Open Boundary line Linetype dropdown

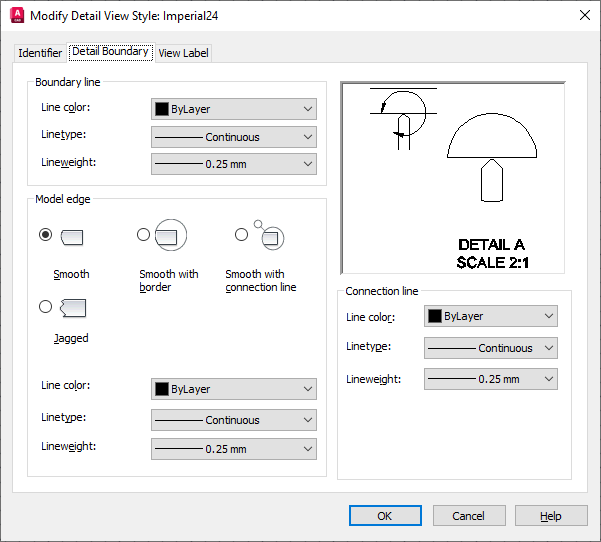pyautogui.click(x=234, y=137)
